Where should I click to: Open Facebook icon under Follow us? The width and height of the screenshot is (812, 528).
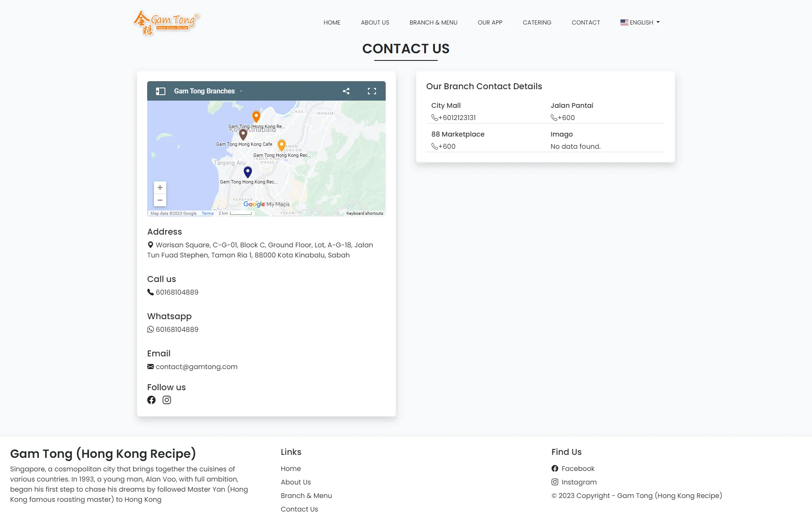coord(151,400)
